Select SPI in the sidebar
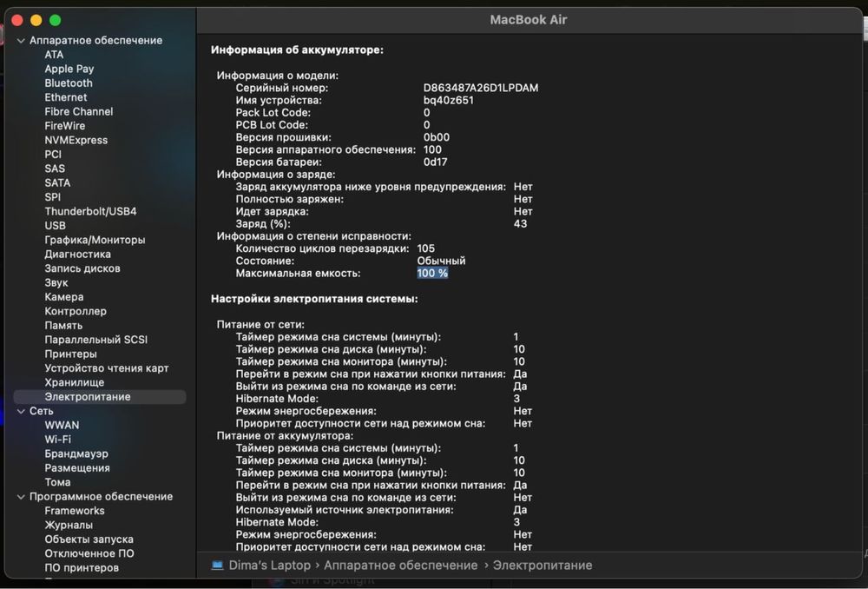Viewport: 868px width, 589px height. pos(53,197)
